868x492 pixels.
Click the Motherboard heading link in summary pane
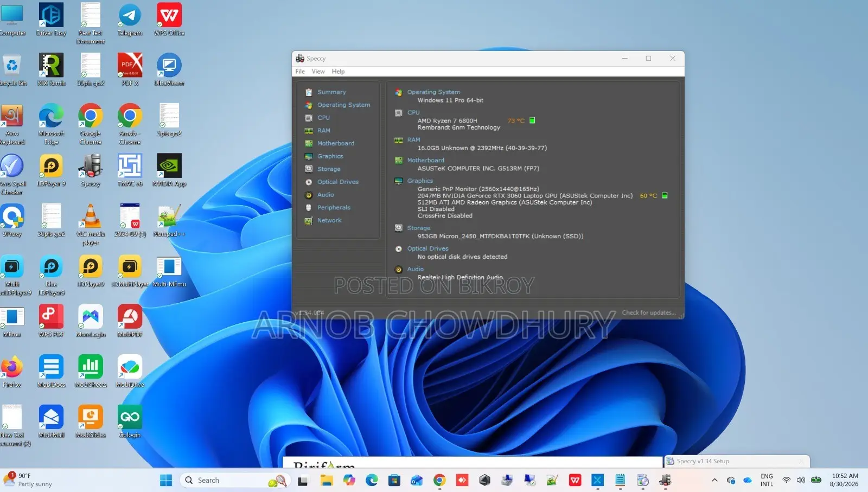(425, 161)
